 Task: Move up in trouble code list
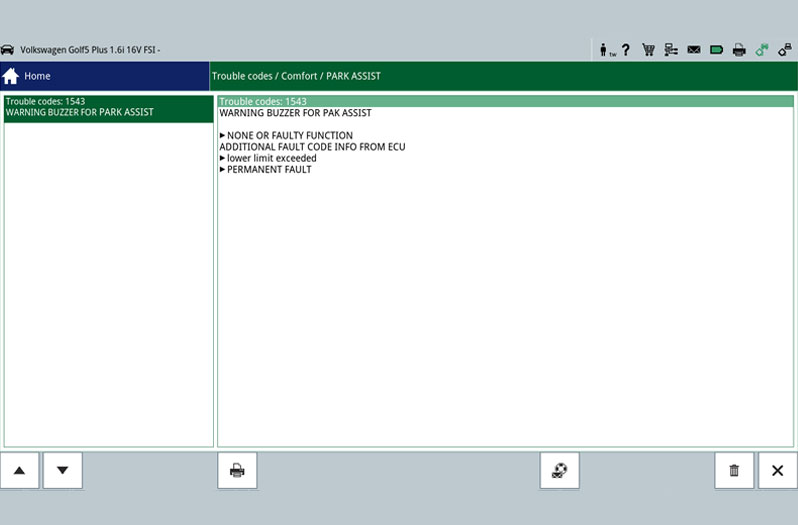tap(19, 471)
